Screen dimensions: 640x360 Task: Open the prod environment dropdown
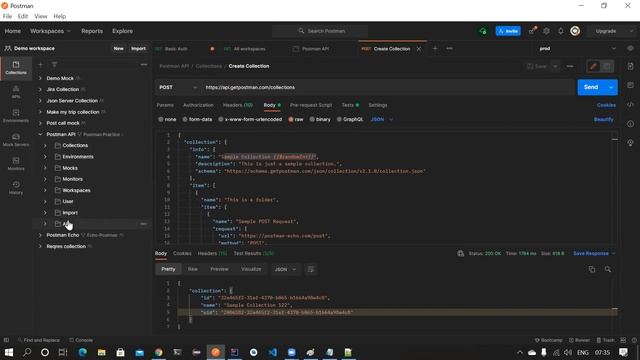coord(578,49)
